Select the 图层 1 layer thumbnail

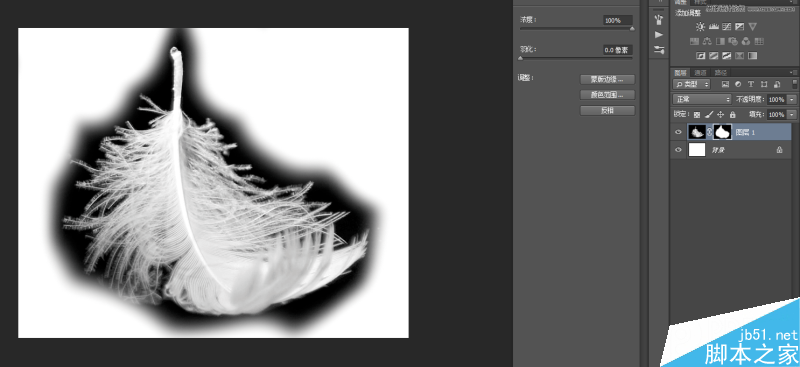tap(697, 132)
